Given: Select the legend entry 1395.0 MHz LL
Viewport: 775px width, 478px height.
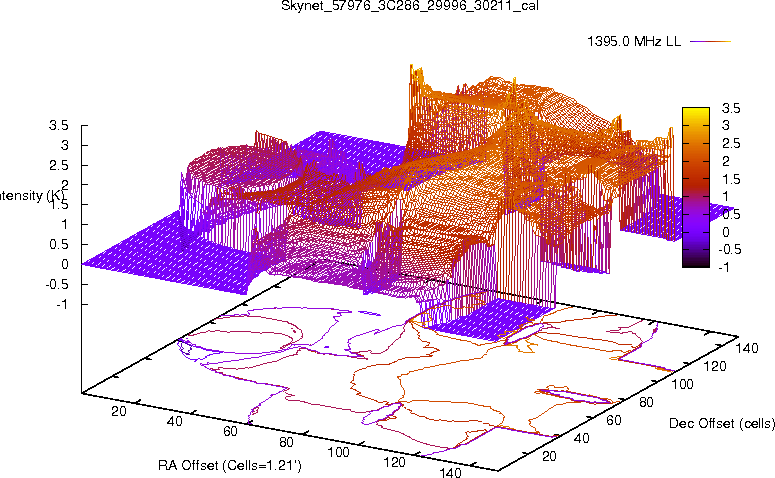Looking at the screenshot, I should pos(634,42).
